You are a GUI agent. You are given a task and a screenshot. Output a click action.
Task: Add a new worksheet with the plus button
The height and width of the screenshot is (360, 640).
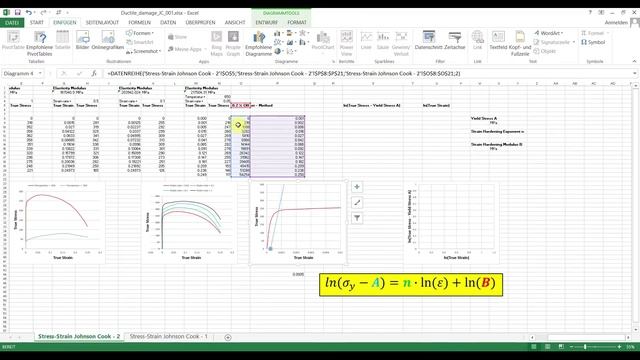pos(228,337)
